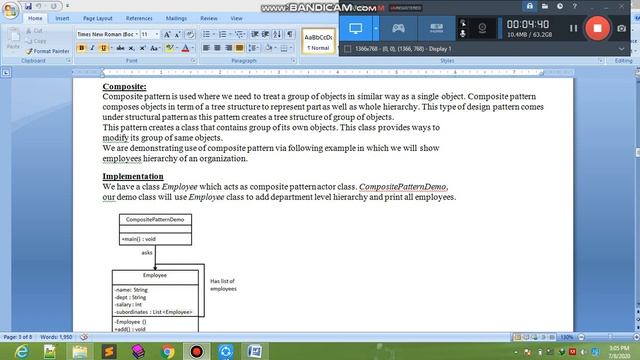This screenshot has width=640, height=360.
Task: Open line spacing dropdown
Action: [x=253, y=48]
